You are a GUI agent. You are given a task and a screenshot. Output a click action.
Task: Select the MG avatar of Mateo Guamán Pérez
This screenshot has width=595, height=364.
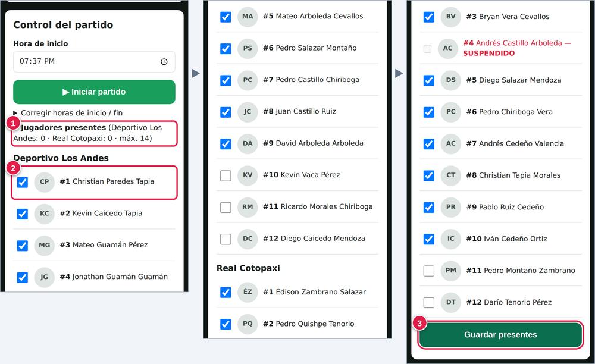point(45,245)
